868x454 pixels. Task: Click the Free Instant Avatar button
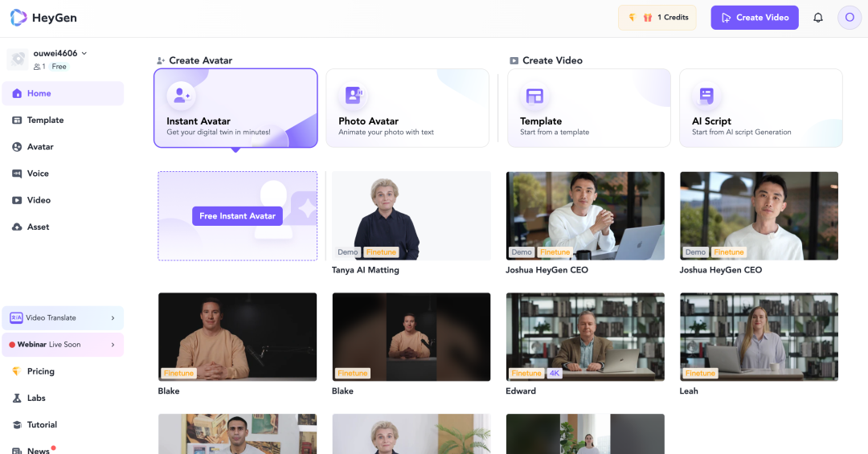pyautogui.click(x=237, y=216)
